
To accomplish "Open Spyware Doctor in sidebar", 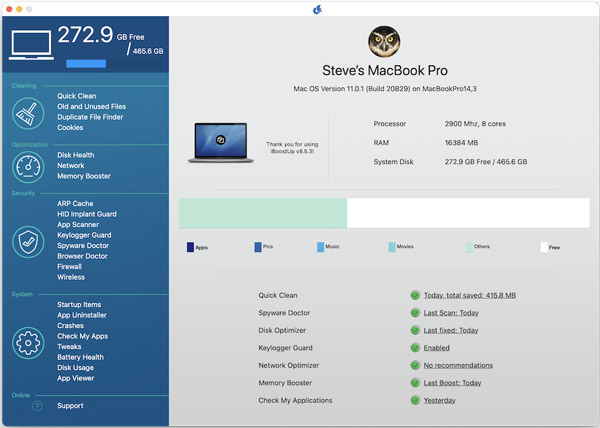I will pos(83,246).
